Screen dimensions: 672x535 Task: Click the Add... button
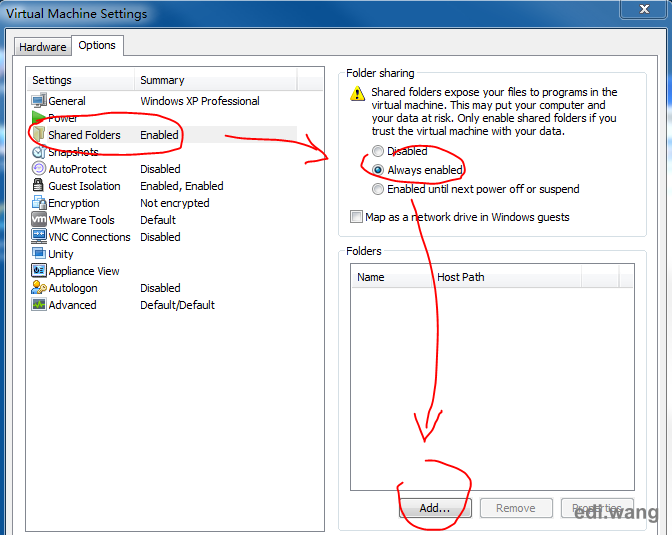pos(435,508)
